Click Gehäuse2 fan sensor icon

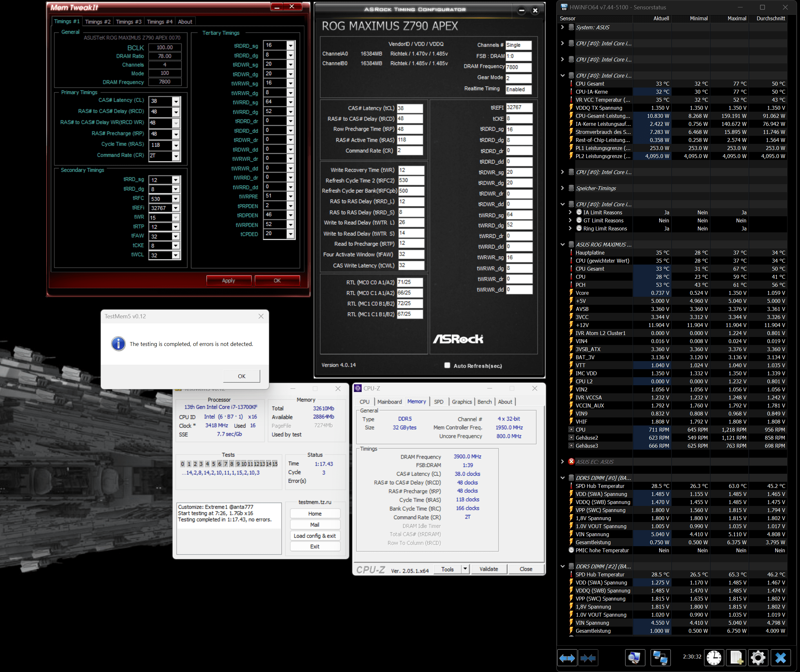(571, 437)
